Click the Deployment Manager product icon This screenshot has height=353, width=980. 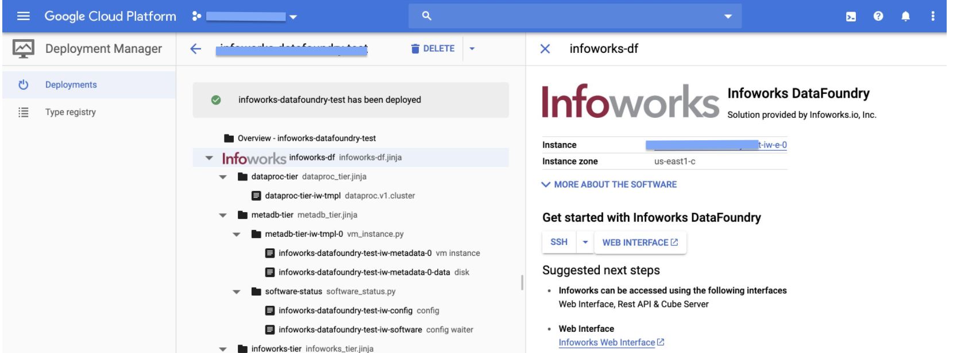click(x=24, y=49)
